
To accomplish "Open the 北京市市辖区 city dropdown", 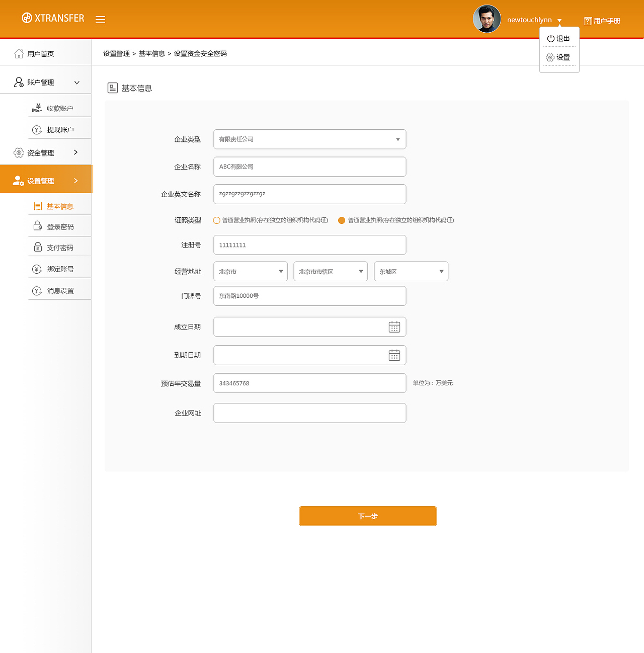I will tap(331, 272).
